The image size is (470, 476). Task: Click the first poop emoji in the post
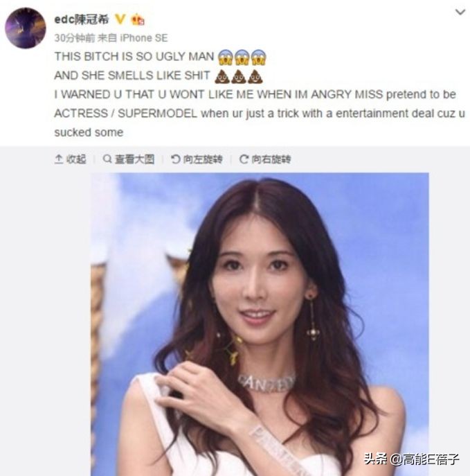(222, 76)
